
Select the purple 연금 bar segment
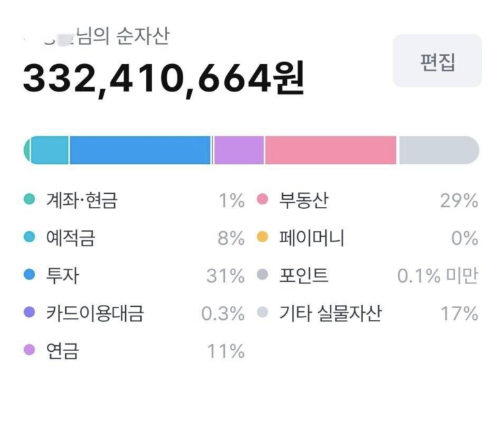[239, 150]
